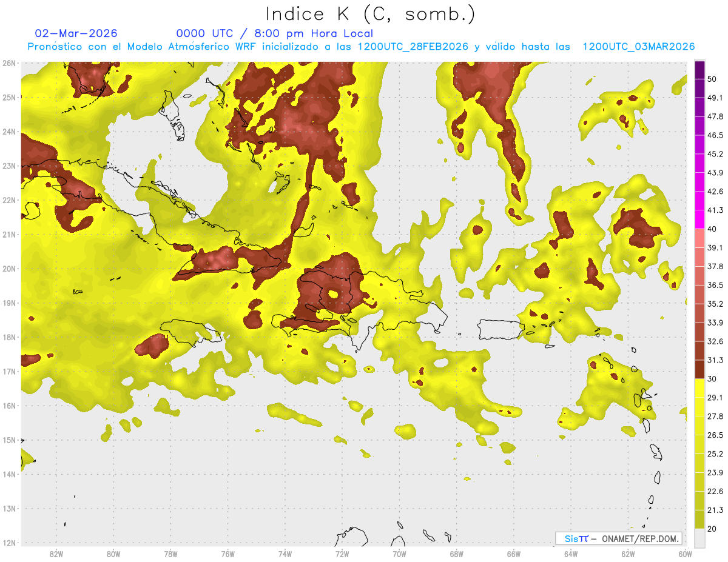Click the longitude label '64W'

pos(571,554)
